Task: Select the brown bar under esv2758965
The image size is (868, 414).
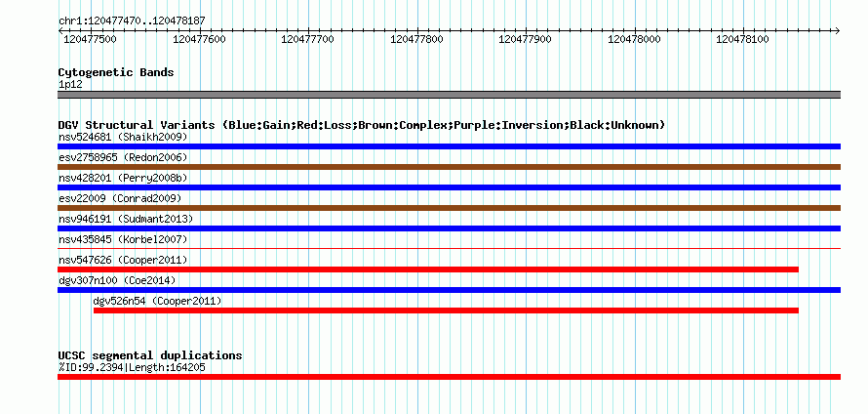Action: pos(449,167)
